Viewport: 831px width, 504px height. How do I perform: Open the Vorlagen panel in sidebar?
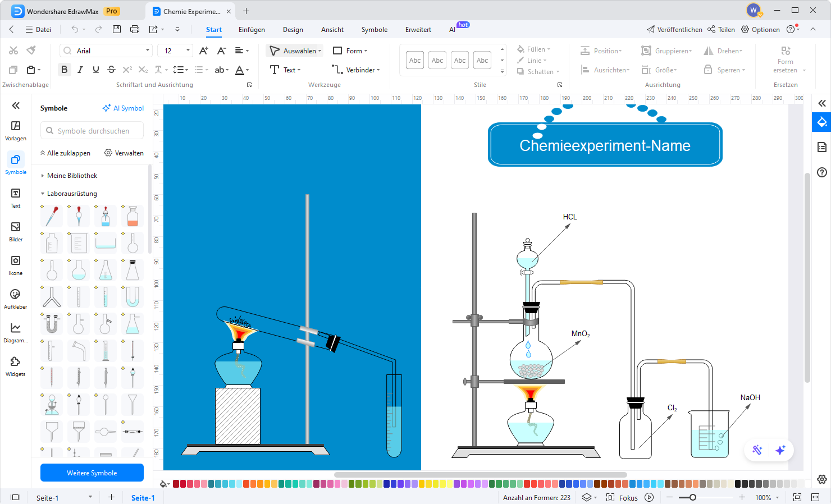[16, 130]
